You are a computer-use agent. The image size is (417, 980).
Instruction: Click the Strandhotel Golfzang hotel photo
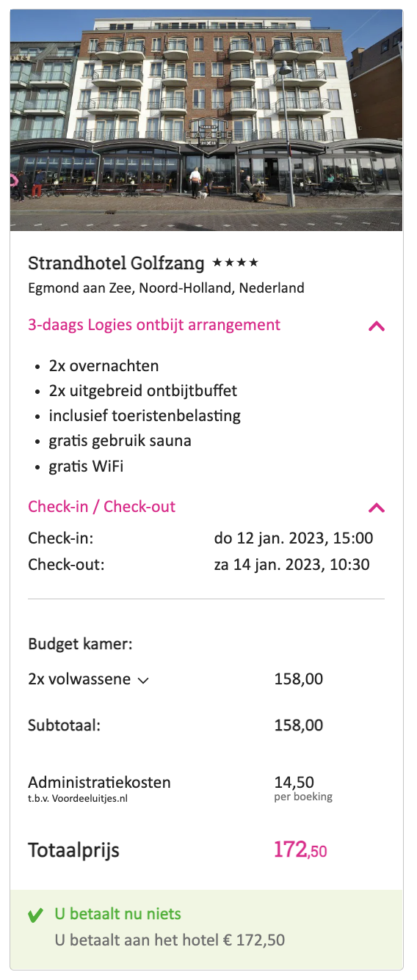click(x=206, y=120)
